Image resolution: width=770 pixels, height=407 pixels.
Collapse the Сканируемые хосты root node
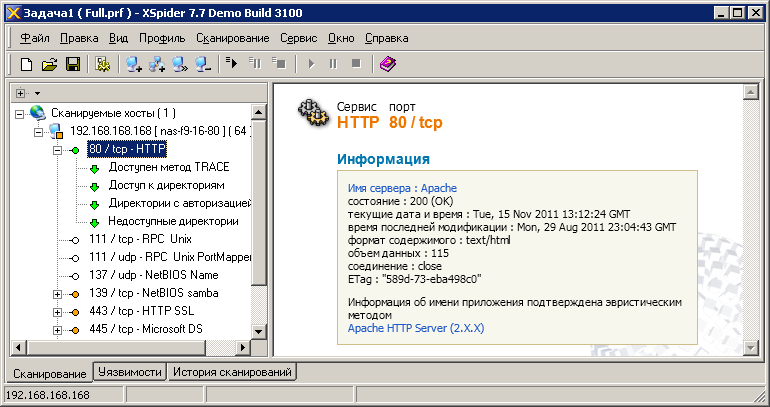[x=19, y=114]
